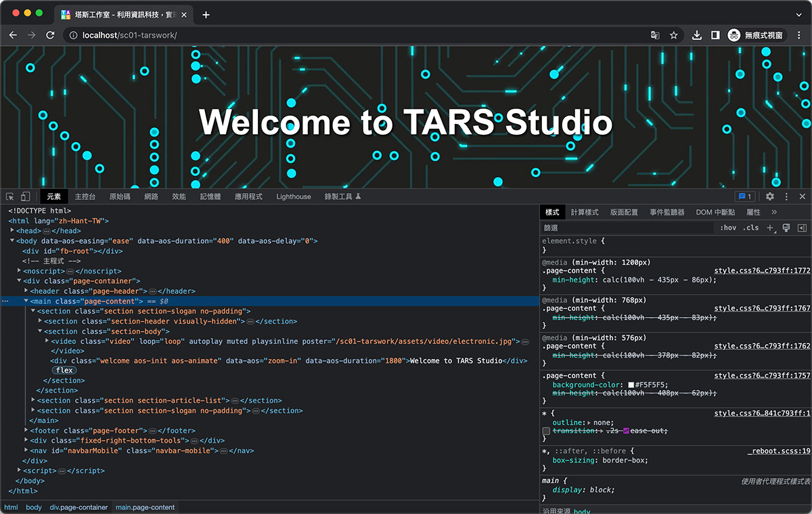812x514 pixels.
Task: Activate the inspect element picker tool
Action: pos(10,196)
